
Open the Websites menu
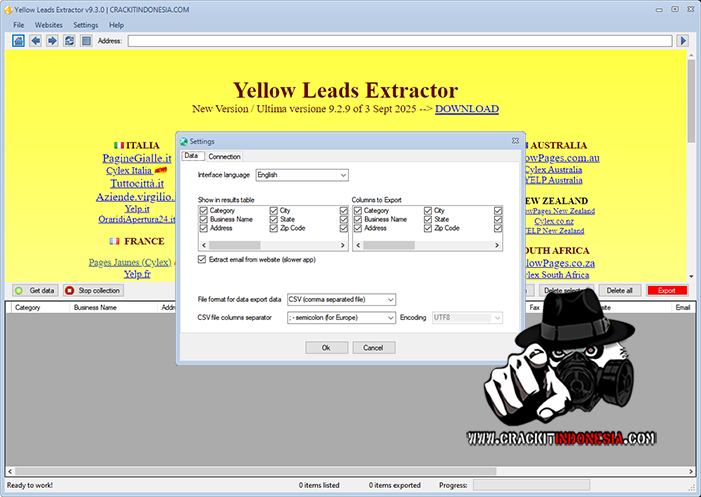pyautogui.click(x=48, y=24)
